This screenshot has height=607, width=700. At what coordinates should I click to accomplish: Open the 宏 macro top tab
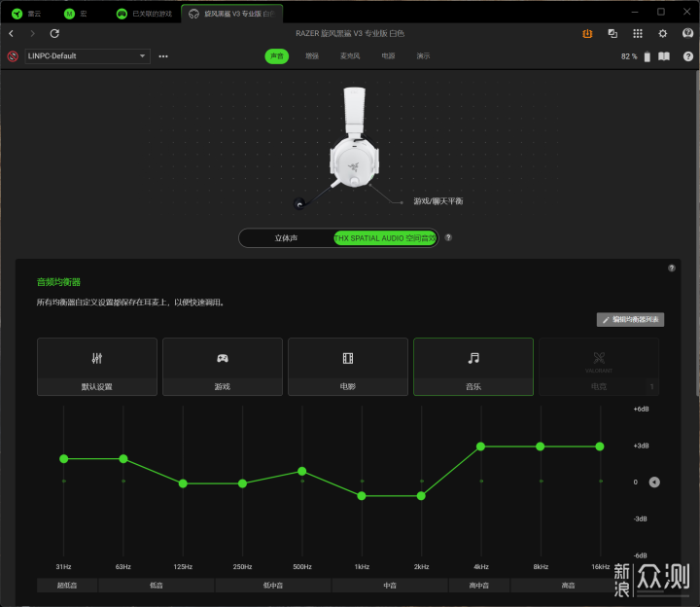click(x=76, y=14)
